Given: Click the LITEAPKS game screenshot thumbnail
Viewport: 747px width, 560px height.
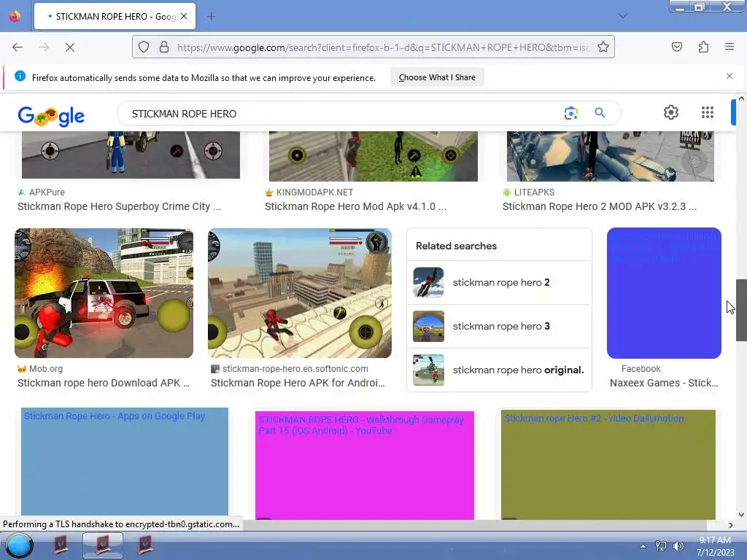Looking at the screenshot, I should point(611,156).
